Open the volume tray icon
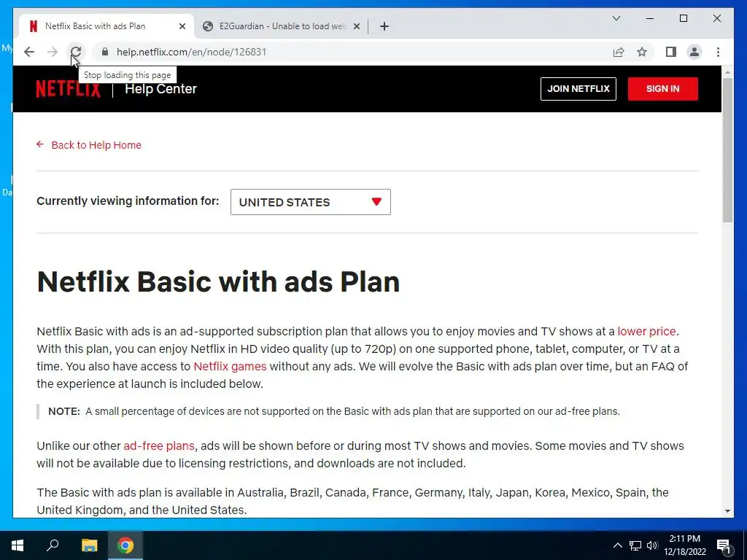 652,545
